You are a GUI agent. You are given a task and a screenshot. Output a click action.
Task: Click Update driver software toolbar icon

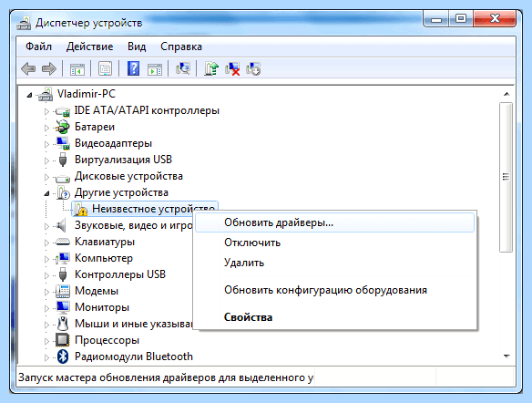211,68
